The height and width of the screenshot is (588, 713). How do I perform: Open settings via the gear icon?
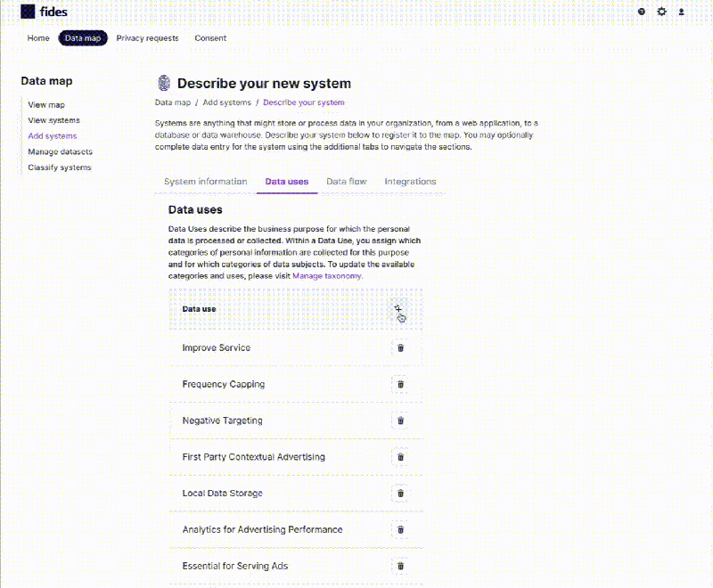pos(660,12)
